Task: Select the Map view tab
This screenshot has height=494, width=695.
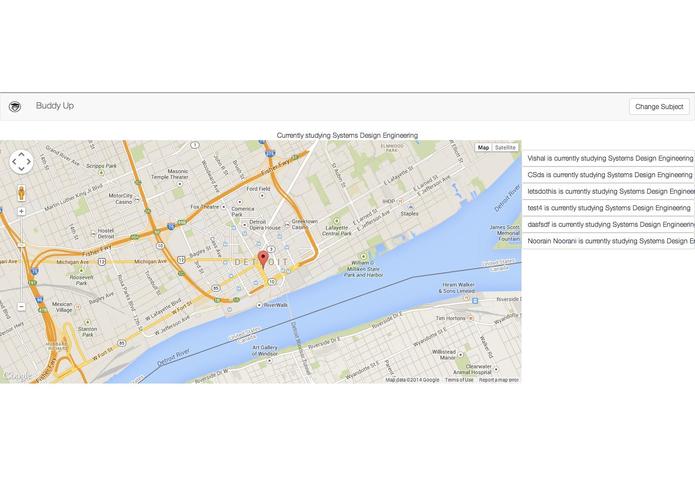Action: [484, 148]
